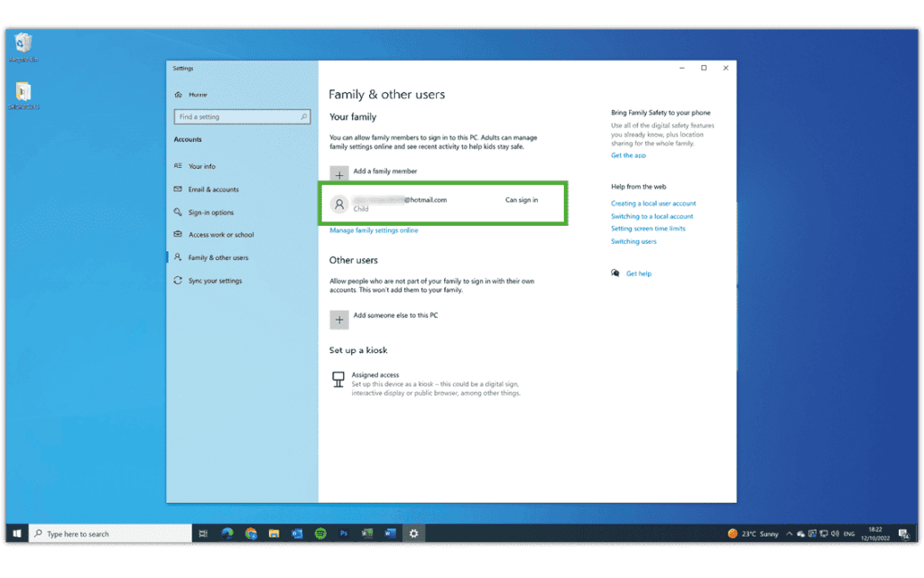The width and height of the screenshot is (924, 578).
Task: Open Manage family settings online
Action: click(373, 230)
